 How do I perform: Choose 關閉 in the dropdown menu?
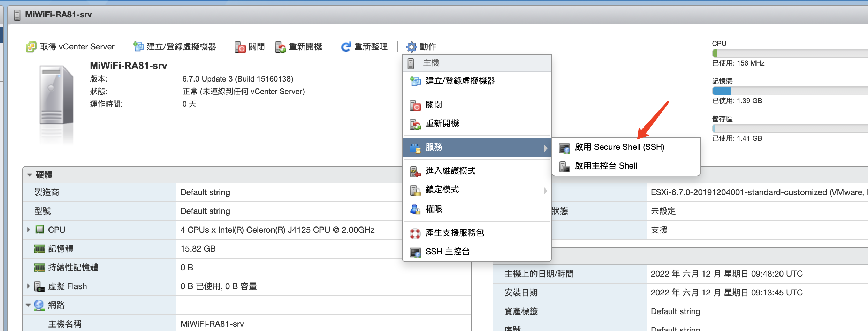(x=477, y=105)
